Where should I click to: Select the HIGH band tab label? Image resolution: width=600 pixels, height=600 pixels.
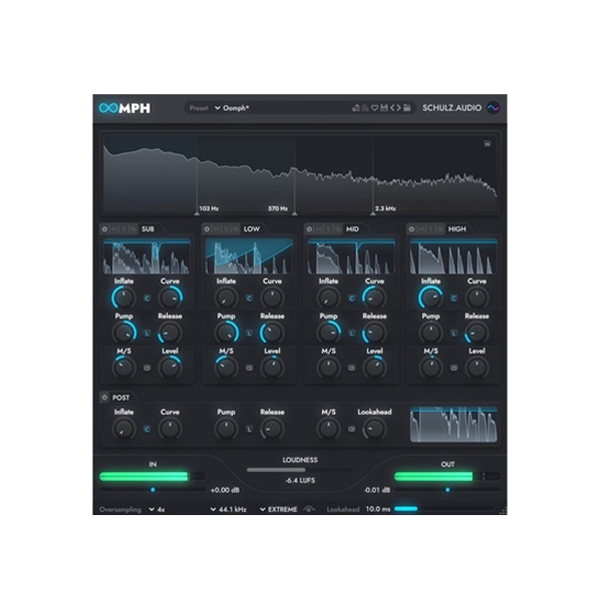(457, 229)
